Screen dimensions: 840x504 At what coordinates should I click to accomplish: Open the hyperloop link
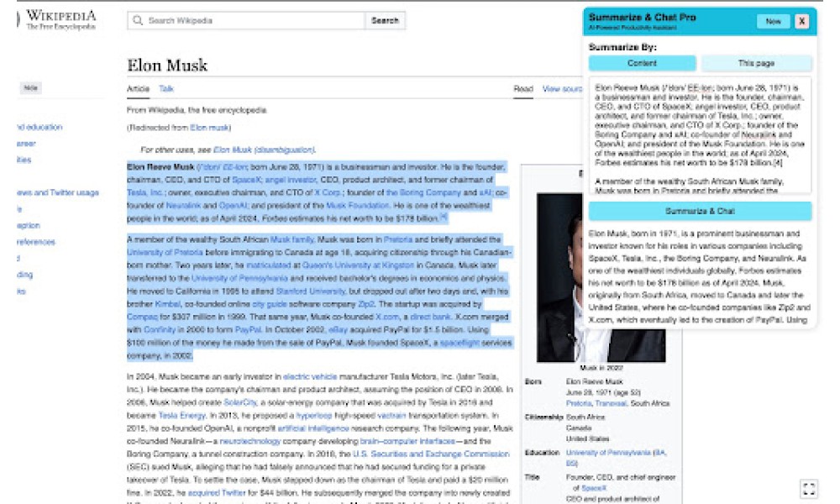[313, 416]
